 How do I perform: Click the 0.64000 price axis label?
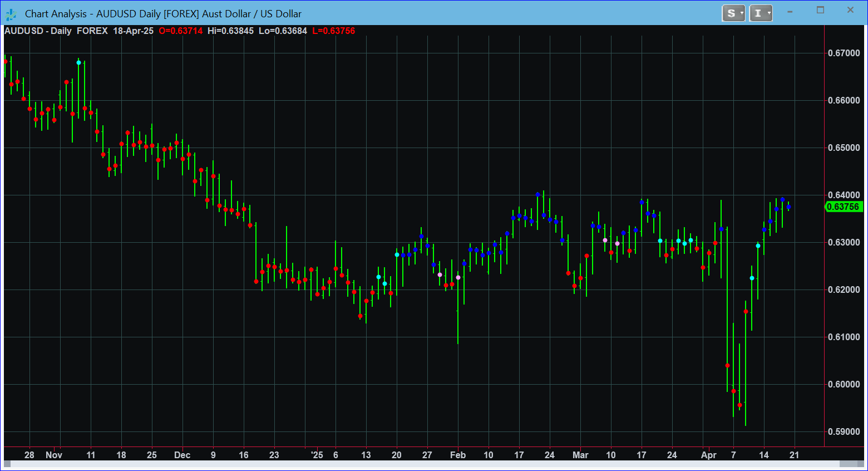844,195
